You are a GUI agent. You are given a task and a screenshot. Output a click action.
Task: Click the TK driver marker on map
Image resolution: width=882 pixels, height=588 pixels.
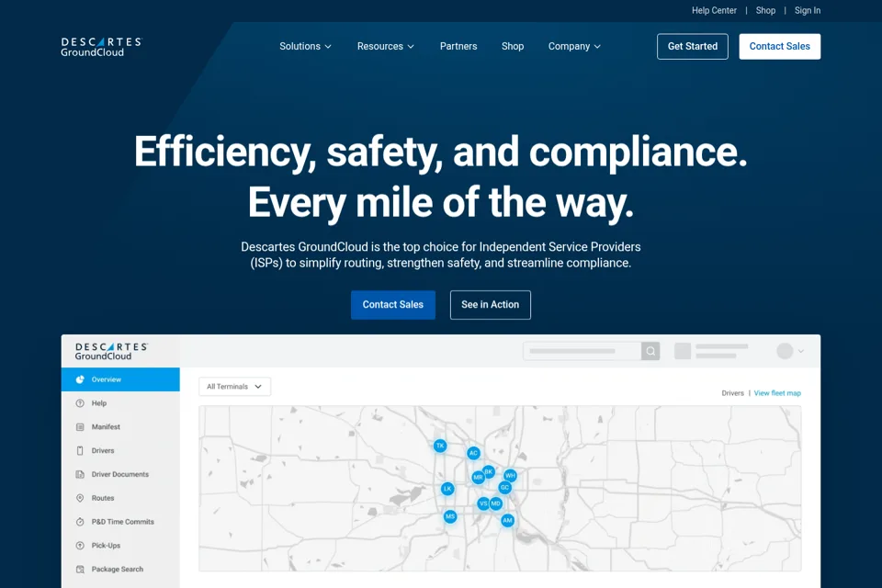coord(440,446)
